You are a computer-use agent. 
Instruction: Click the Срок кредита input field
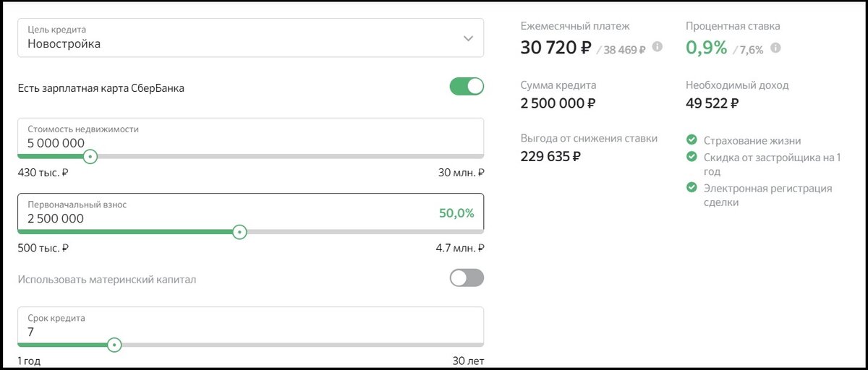(x=217, y=332)
